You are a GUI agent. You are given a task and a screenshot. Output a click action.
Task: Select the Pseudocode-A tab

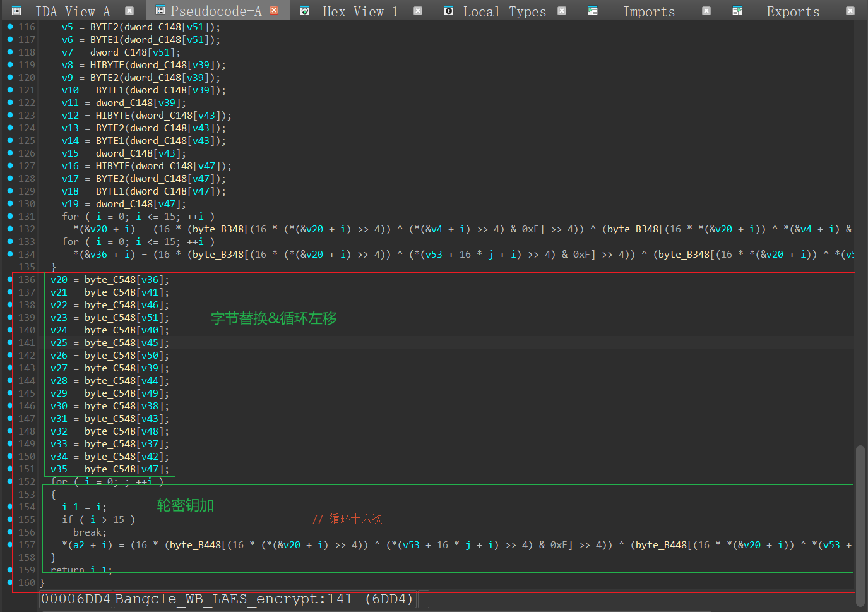point(216,11)
